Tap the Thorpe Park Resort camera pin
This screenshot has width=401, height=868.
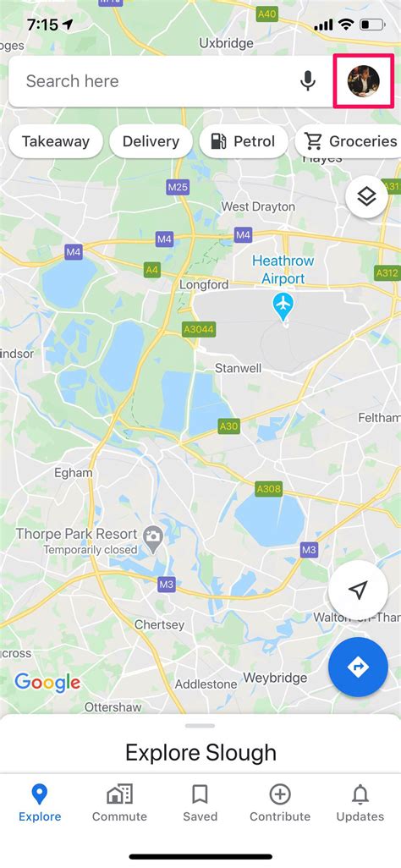(152, 536)
